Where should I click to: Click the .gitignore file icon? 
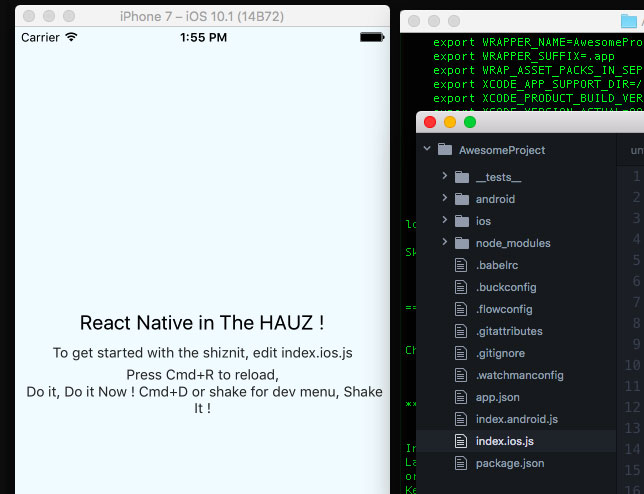coord(461,353)
